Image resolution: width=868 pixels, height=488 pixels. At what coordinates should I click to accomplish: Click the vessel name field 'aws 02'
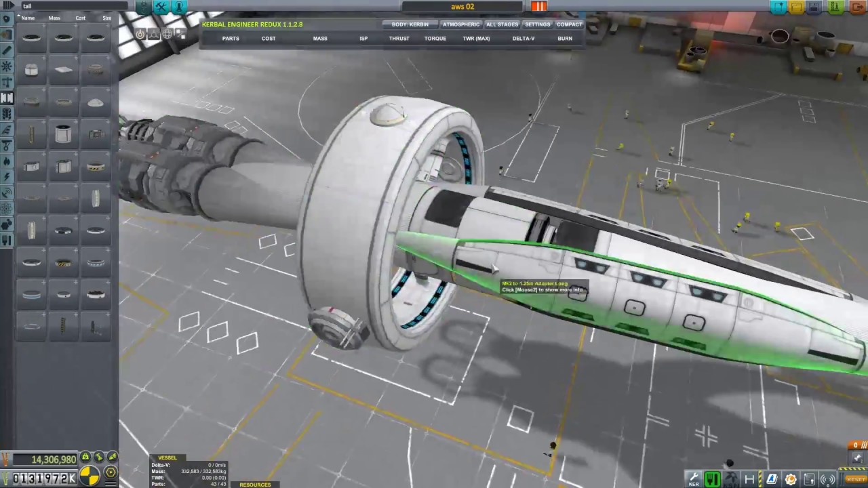(x=462, y=7)
